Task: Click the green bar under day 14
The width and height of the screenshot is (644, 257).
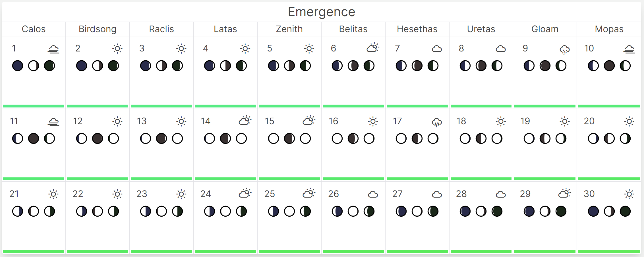Action: click(225, 179)
